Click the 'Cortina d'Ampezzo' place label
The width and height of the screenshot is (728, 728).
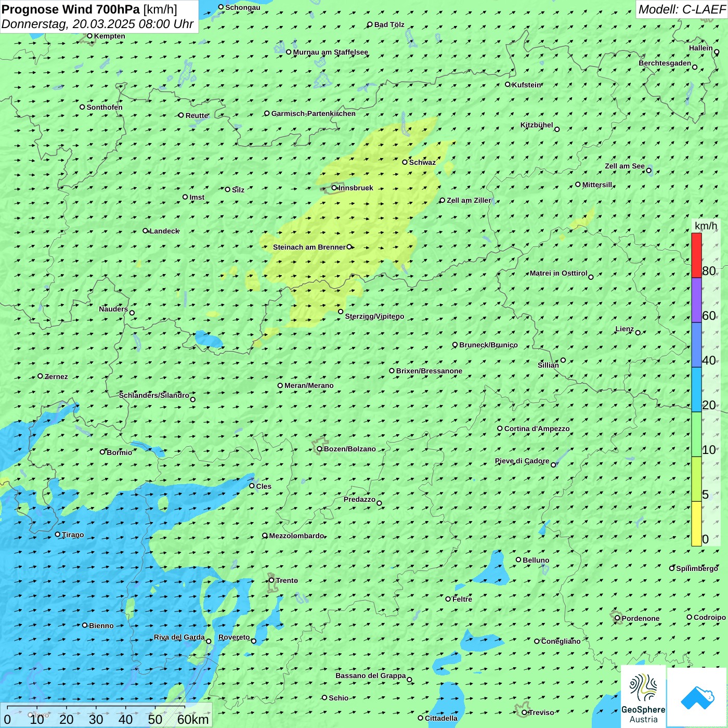tap(537, 428)
